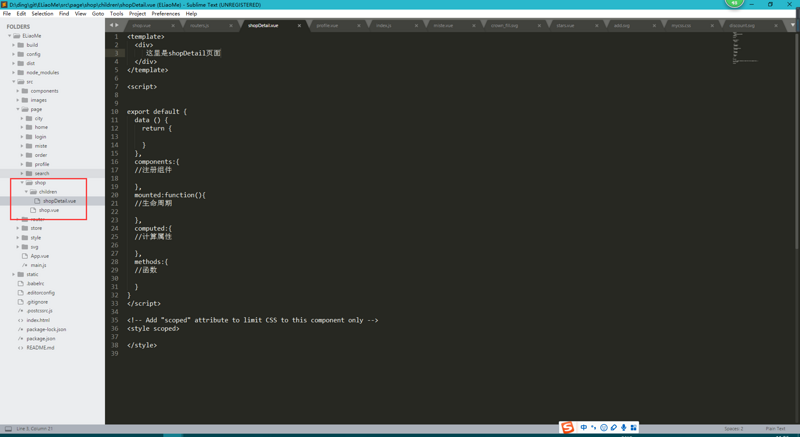The height and width of the screenshot is (437, 800).
Task: Open the Sogou toolbox grid icon
Action: coord(633,427)
